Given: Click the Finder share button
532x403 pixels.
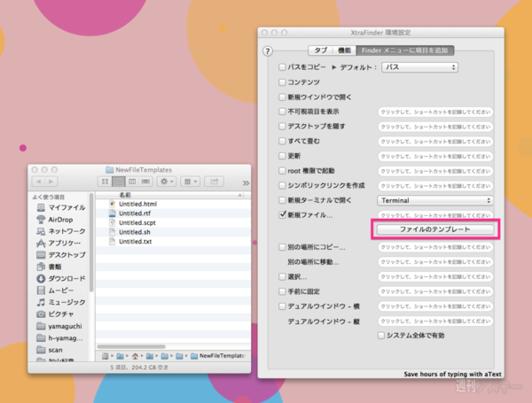Looking at the screenshot, I should click(x=214, y=182).
